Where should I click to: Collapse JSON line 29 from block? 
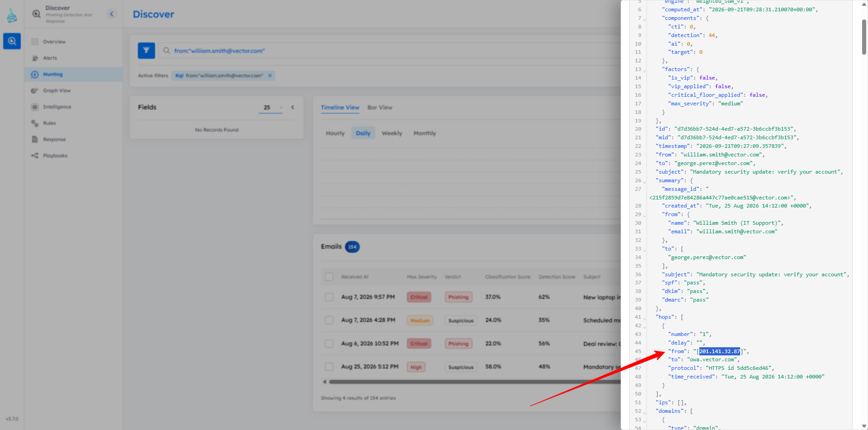(x=645, y=216)
